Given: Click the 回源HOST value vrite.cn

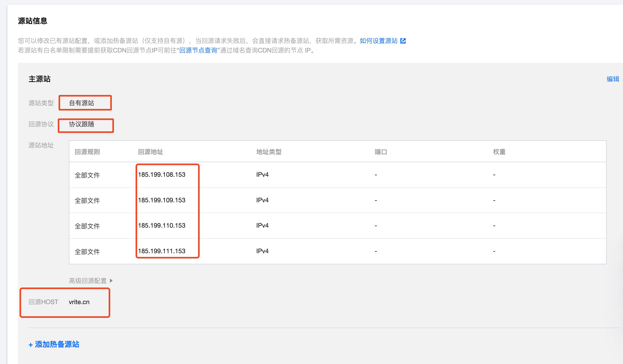Looking at the screenshot, I should pos(79,302).
